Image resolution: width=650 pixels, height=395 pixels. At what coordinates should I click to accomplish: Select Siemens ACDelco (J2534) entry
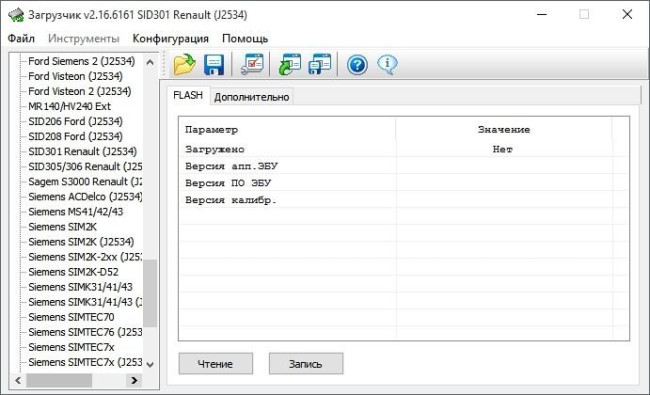click(x=85, y=196)
